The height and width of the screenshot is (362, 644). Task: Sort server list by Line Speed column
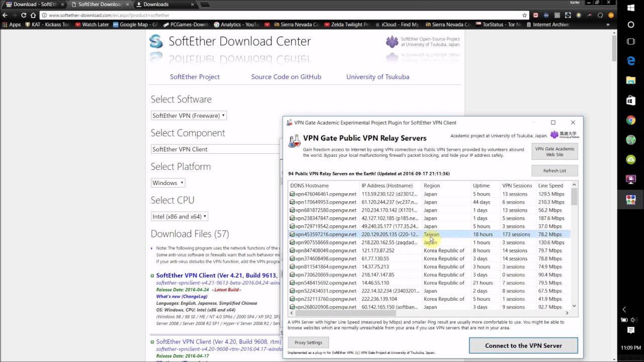552,186
